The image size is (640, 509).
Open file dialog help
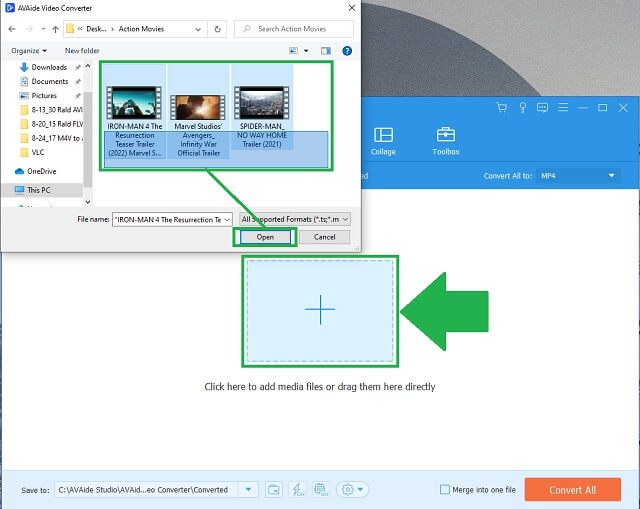pos(347,51)
